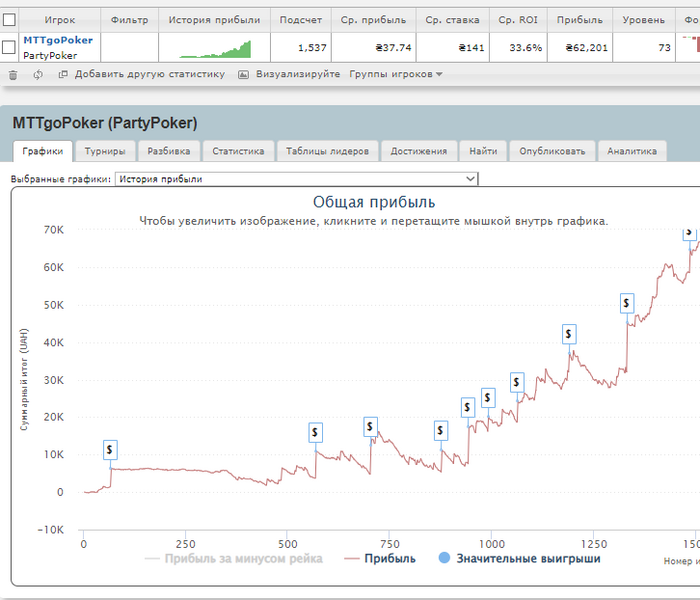This screenshot has width=700, height=600.
Task: Click the $ marker near tournament 940
Action: (468, 407)
